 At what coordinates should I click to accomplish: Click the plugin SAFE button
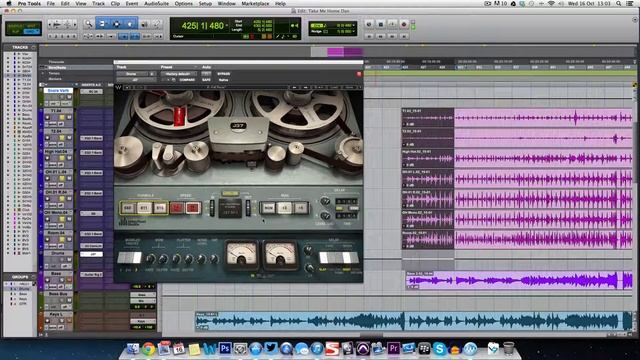(207, 80)
